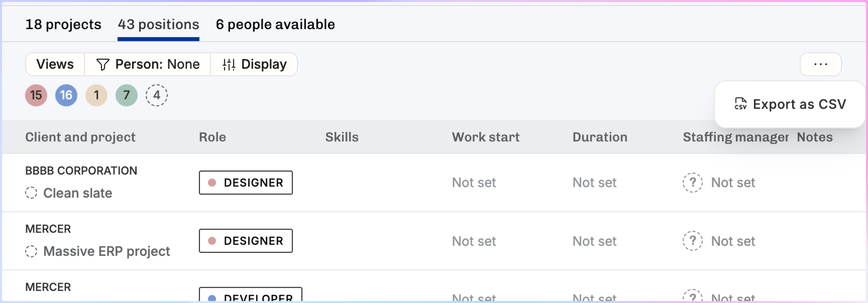
Task: Open the Person: None filter dropdown
Action: tap(148, 64)
